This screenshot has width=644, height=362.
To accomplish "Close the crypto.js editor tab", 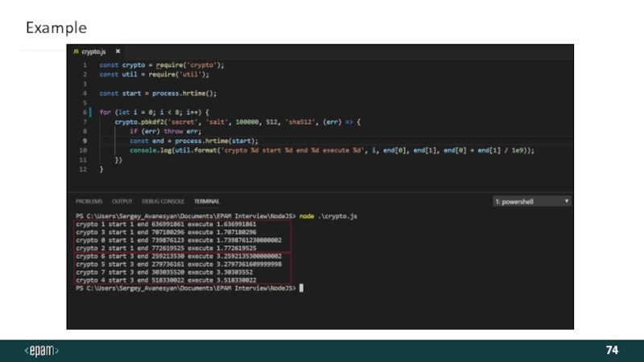I will coord(118,51).
